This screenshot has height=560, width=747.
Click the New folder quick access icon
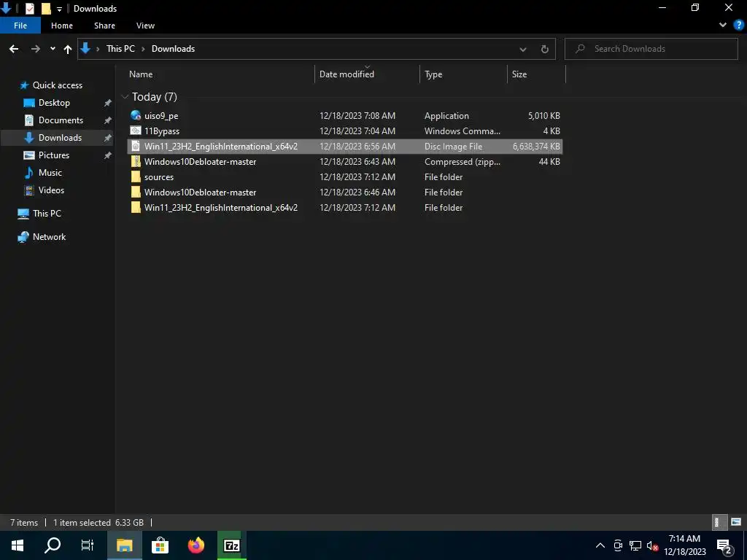click(x=46, y=9)
